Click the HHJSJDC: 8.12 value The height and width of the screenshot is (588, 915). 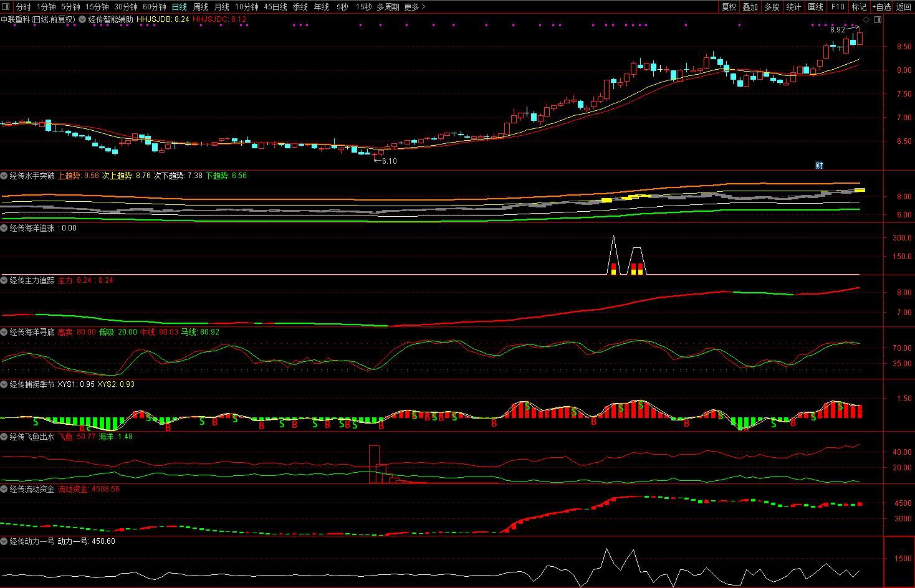pyautogui.click(x=219, y=19)
